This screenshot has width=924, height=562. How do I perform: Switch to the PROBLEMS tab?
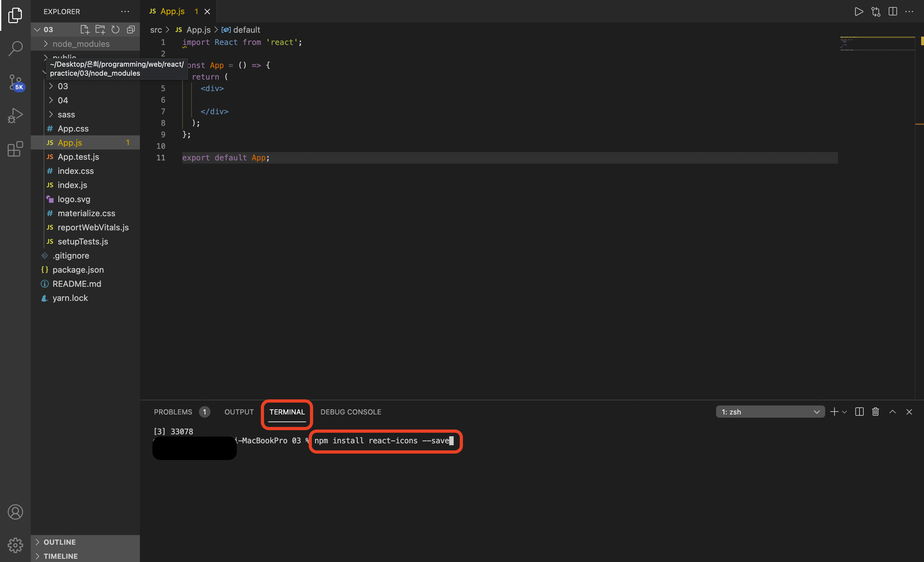pos(173,412)
